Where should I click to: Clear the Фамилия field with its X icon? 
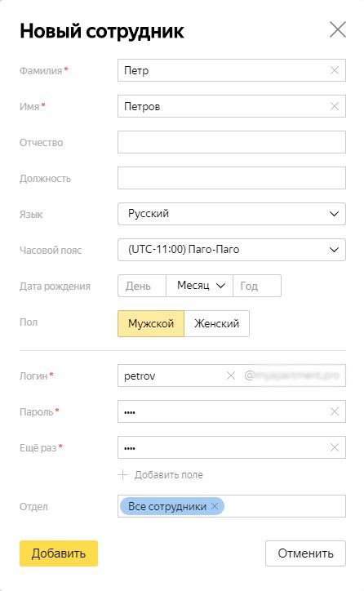335,70
